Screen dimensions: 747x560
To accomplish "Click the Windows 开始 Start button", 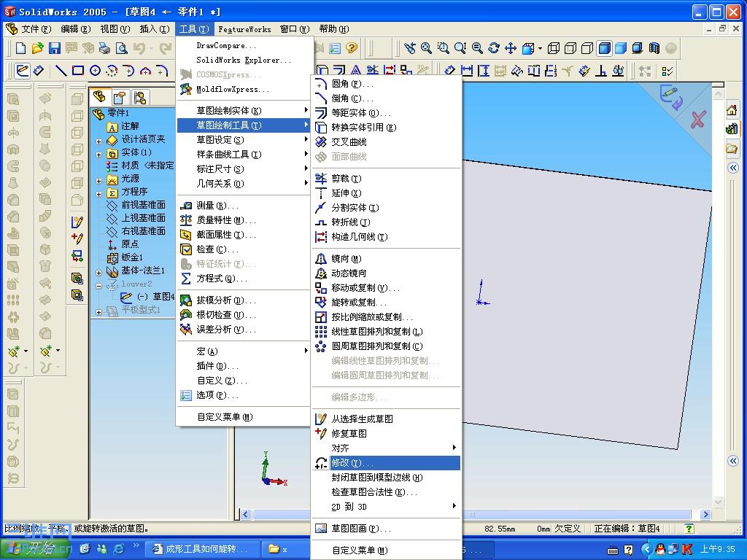I will [35, 549].
